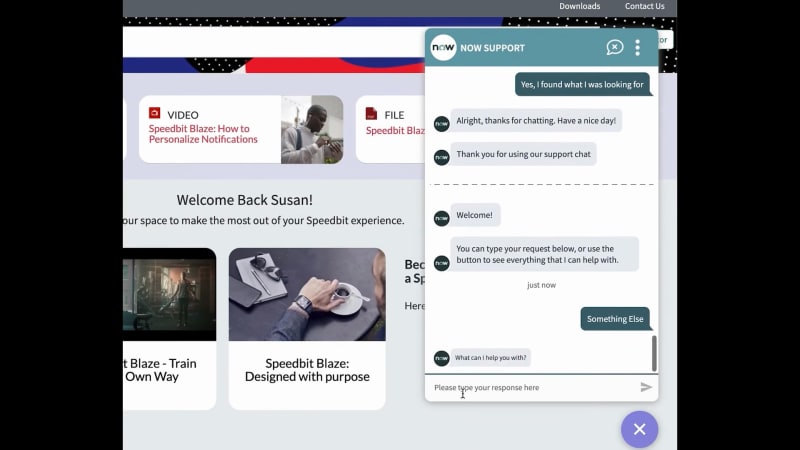The image size is (800, 450).
Task: Click the red file icon next to FILE
Action: (x=371, y=113)
